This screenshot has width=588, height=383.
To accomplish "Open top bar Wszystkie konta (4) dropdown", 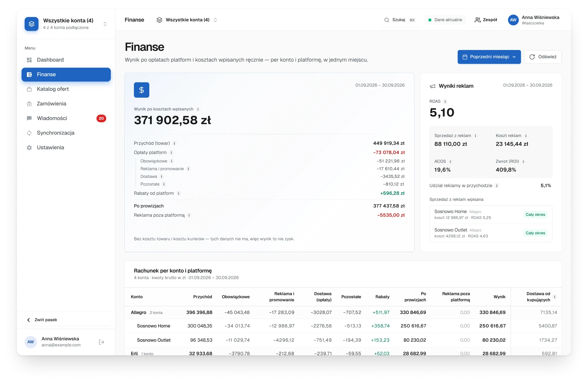I will click(x=187, y=20).
